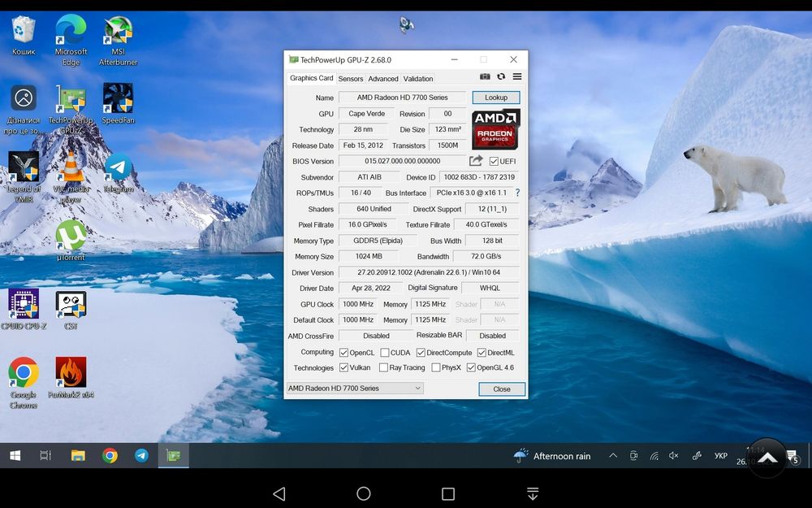Click the Driver Version text field
Screen dimensions: 812x508
(428, 272)
